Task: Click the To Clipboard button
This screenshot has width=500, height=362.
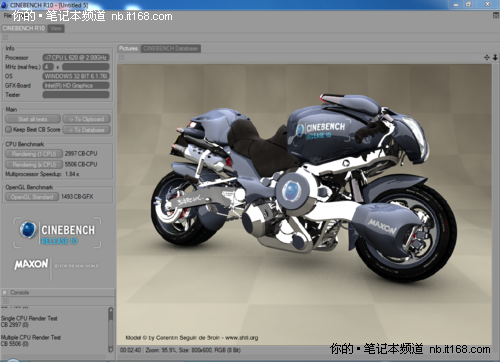Action: 86,119
